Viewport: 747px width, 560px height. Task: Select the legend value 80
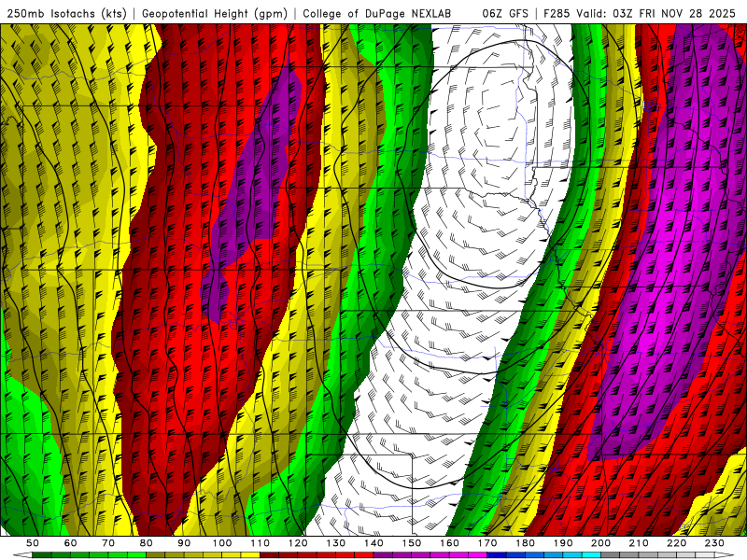click(147, 543)
